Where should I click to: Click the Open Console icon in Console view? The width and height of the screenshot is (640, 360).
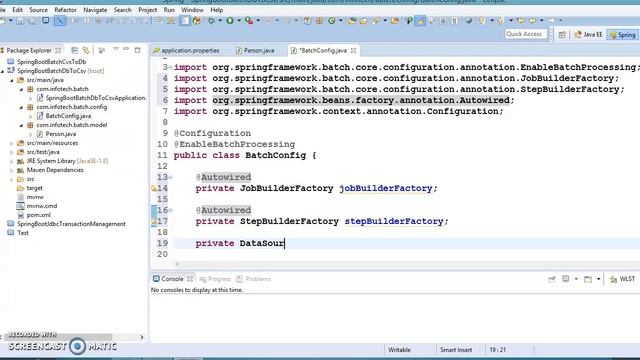588,279
